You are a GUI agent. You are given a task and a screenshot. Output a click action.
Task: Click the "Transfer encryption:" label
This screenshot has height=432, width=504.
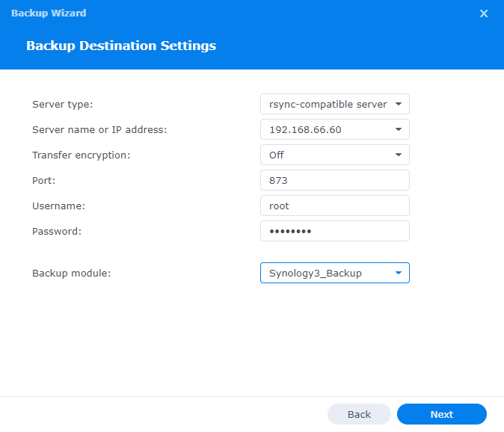point(81,155)
